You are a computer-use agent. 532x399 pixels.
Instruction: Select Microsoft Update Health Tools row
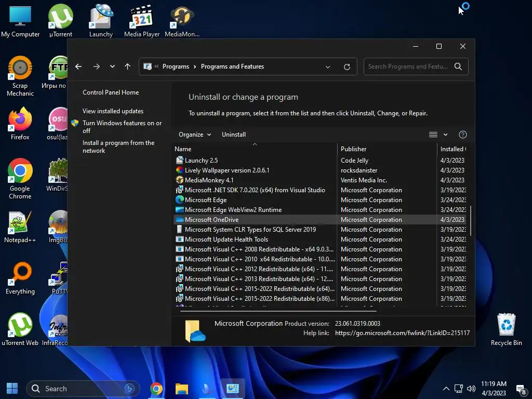click(320, 239)
